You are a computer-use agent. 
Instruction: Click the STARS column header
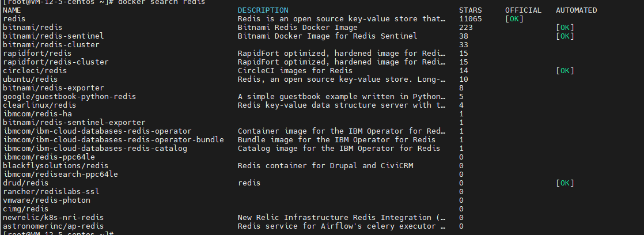(471, 10)
